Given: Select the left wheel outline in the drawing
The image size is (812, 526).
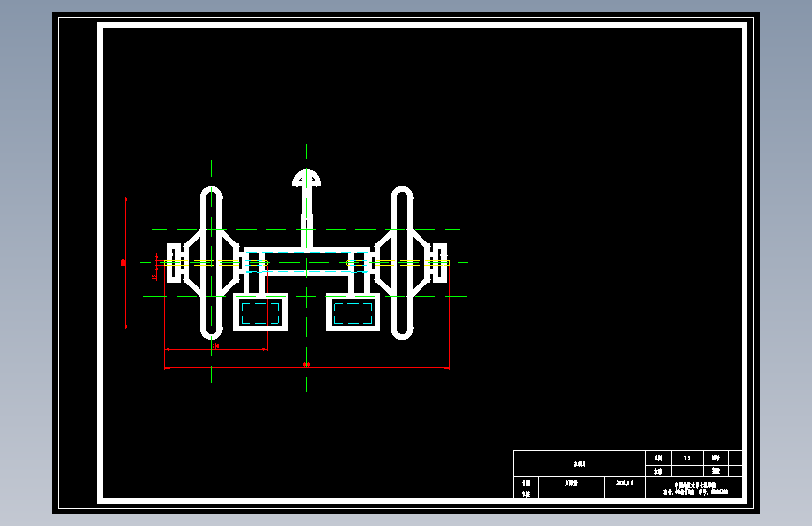Looking at the screenshot, I should [x=212, y=263].
